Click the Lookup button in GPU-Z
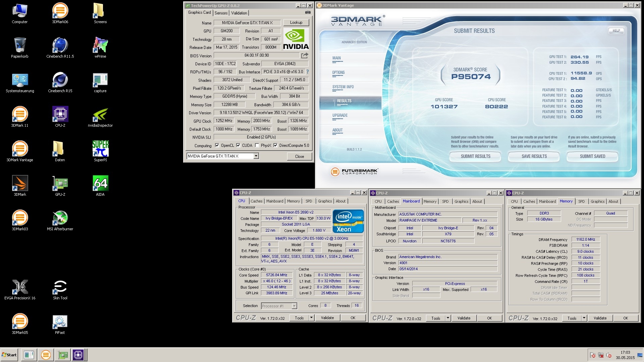644x362 pixels. 296,22
